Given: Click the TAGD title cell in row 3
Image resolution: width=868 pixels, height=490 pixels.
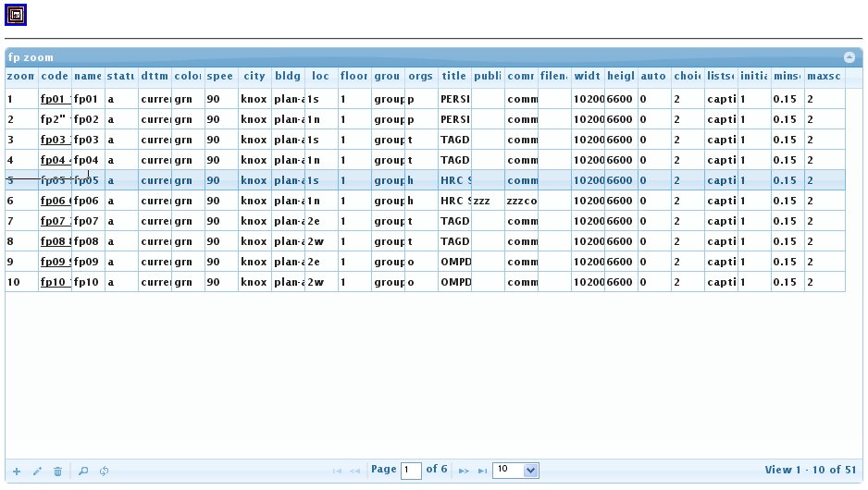Looking at the screenshot, I should 454,140.
